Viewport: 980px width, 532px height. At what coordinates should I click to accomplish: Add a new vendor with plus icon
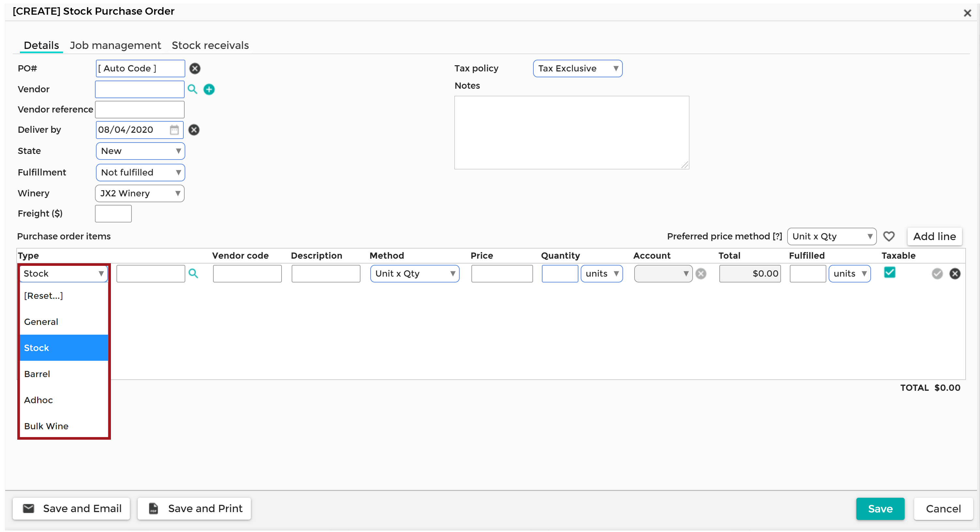209,89
